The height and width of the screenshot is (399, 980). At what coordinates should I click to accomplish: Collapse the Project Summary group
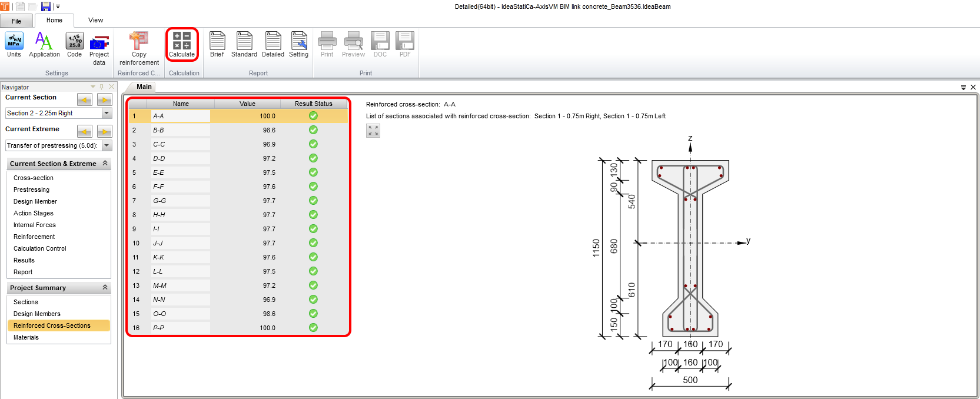105,288
